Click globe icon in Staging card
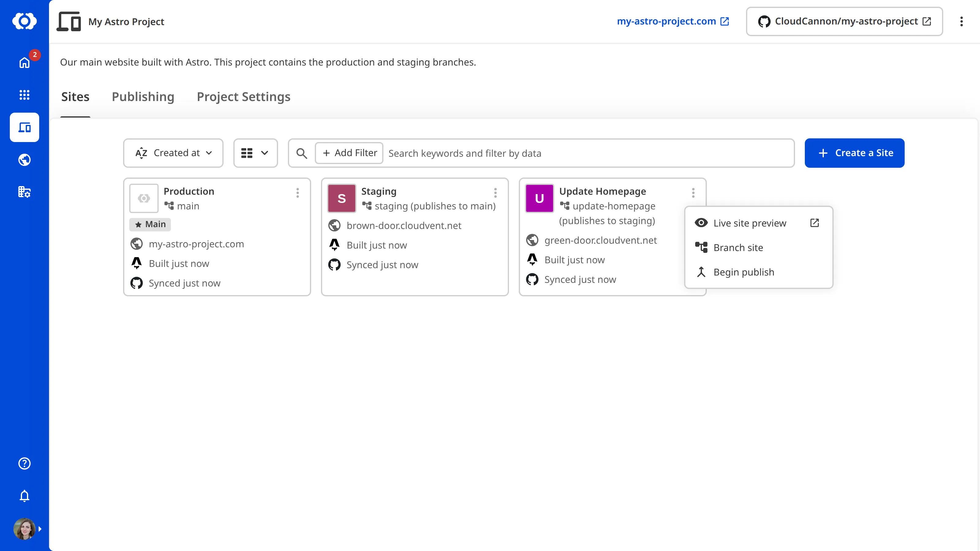The image size is (980, 551). tap(334, 226)
